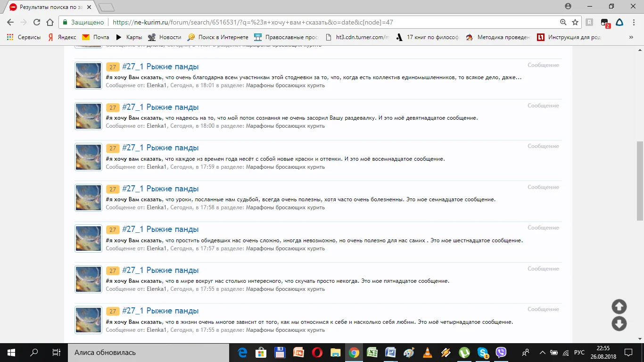Open the Яндекс bookmark
This screenshot has width=644, height=362.
point(62,37)
